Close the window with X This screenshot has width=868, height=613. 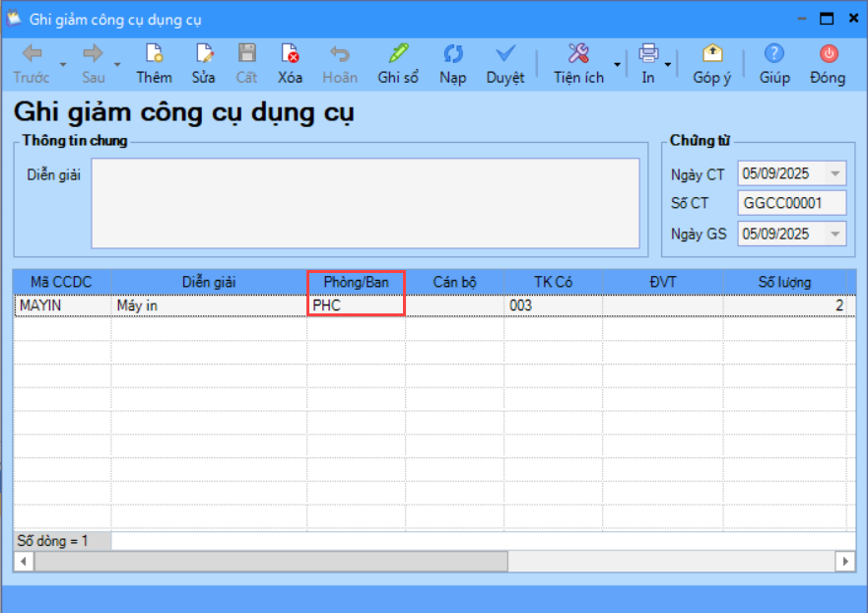(x=853, y=19)
